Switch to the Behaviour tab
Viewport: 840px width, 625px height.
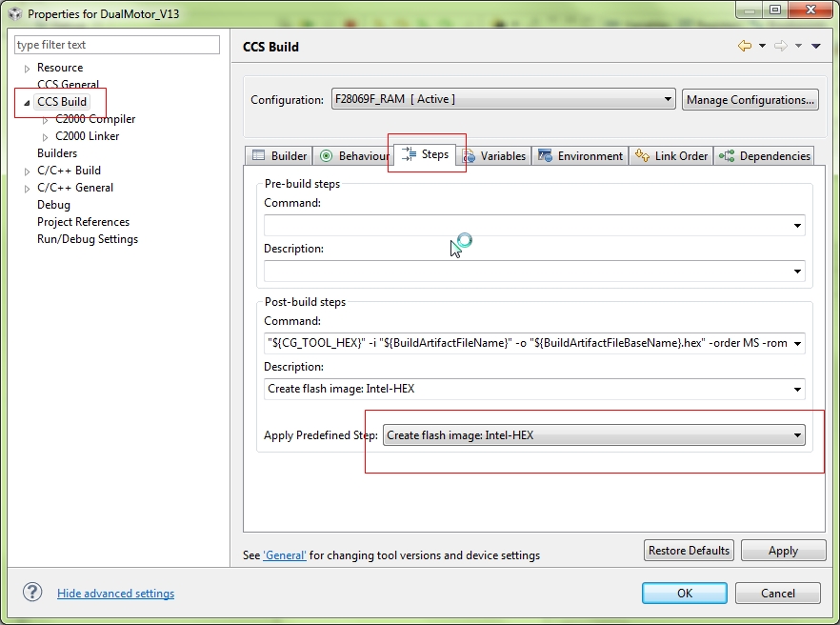(354, 156)
